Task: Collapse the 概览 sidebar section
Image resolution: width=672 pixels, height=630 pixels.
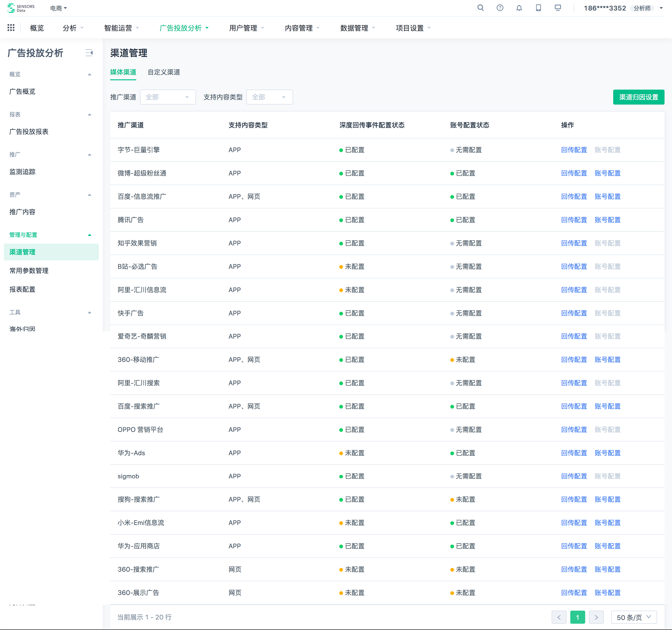Action: [x=90, y=74]
